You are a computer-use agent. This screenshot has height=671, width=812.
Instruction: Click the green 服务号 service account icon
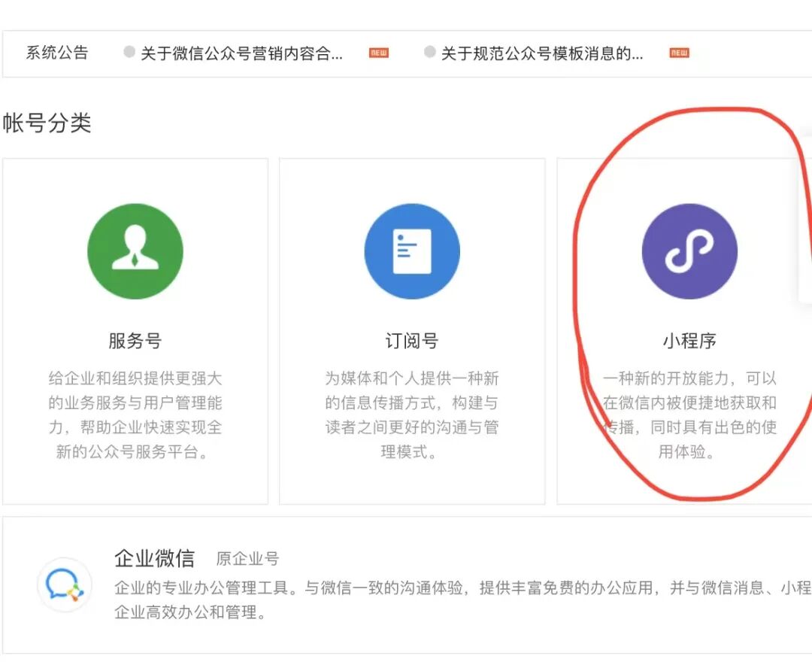coord(135,251)
